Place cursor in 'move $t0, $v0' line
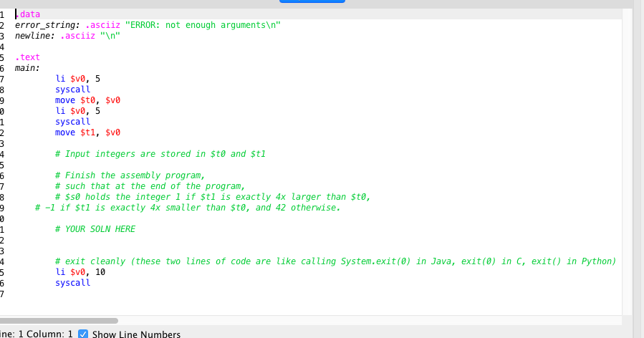 tap(87, 100)
